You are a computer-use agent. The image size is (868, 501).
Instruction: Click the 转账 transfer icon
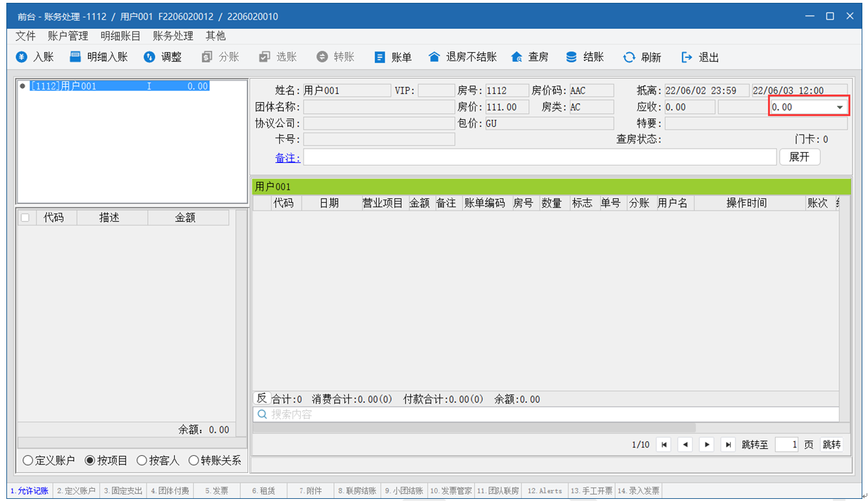(322, 57)
